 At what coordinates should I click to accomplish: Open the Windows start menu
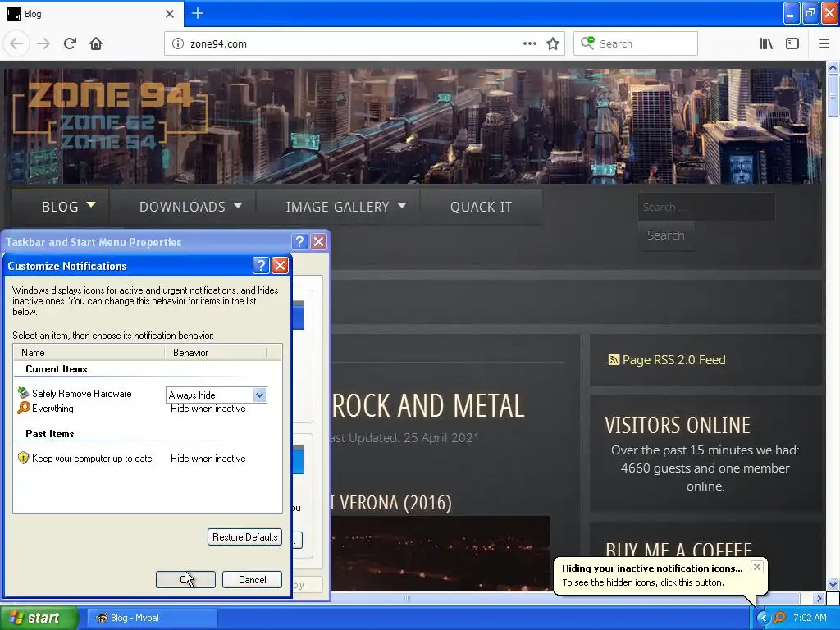click(39, 618)
